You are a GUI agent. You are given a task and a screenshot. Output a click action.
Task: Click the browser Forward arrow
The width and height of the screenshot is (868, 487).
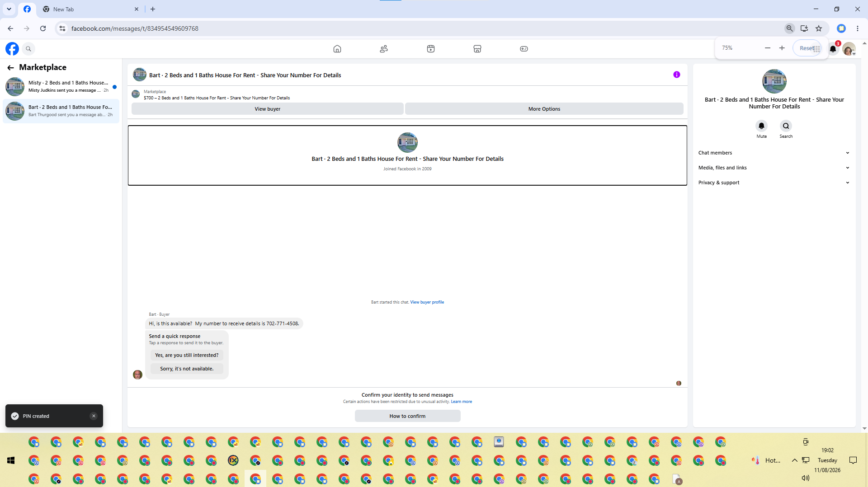pyautogui.click(x=27, y=28)
